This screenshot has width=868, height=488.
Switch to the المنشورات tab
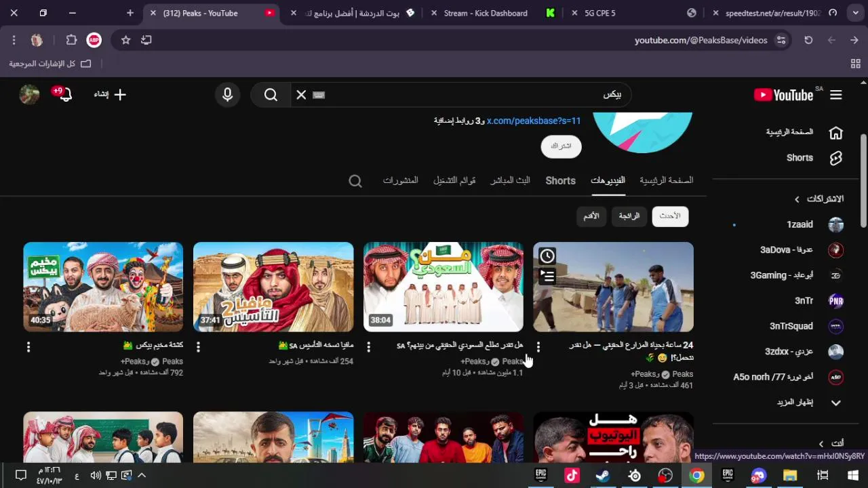(400, 180)
